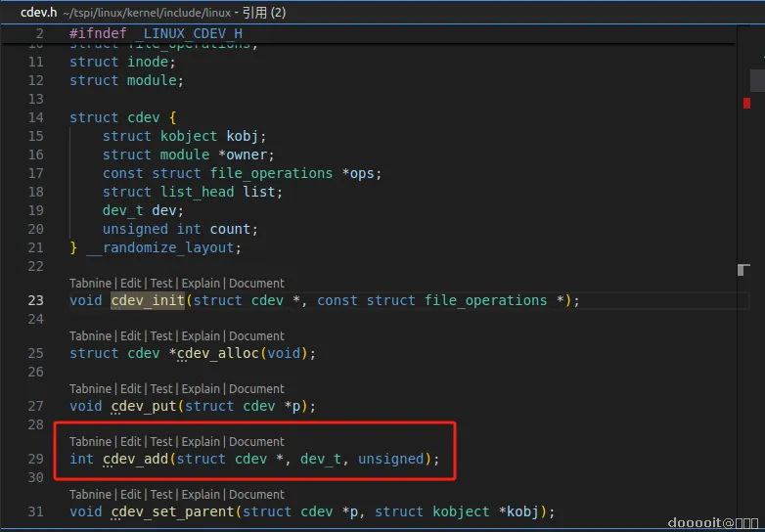Click line number 14 in gutter

(x=35, y=117)
